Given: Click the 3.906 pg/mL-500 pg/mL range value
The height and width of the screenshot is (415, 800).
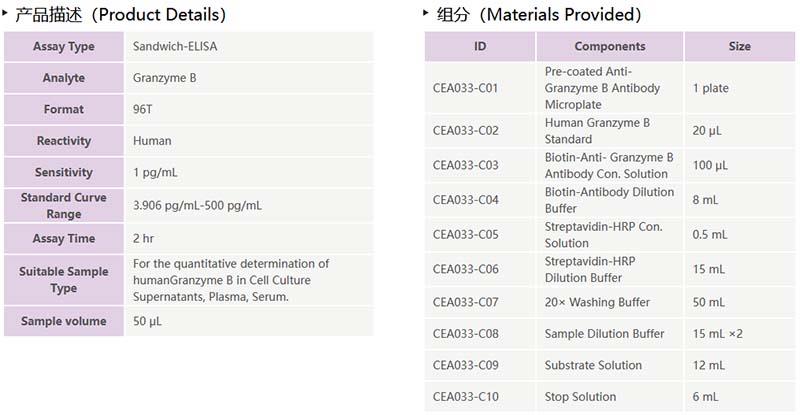Looking at the screenshot, I should pos(198,205).
